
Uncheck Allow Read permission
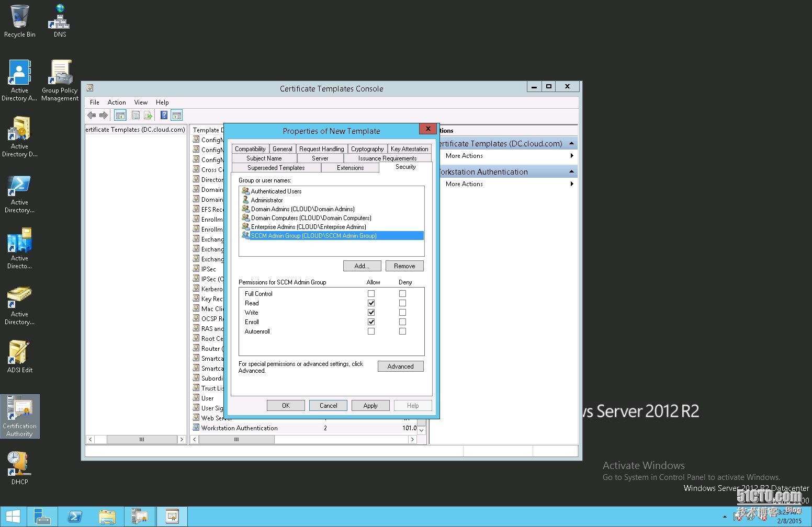[371, 303]
